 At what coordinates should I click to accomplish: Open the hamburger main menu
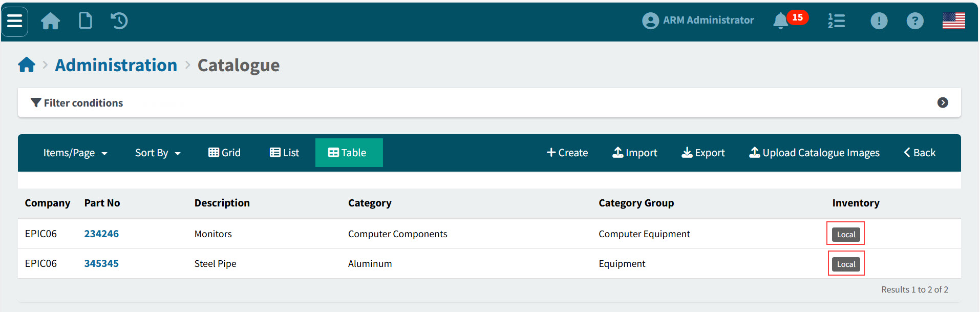tap(15, 22)
